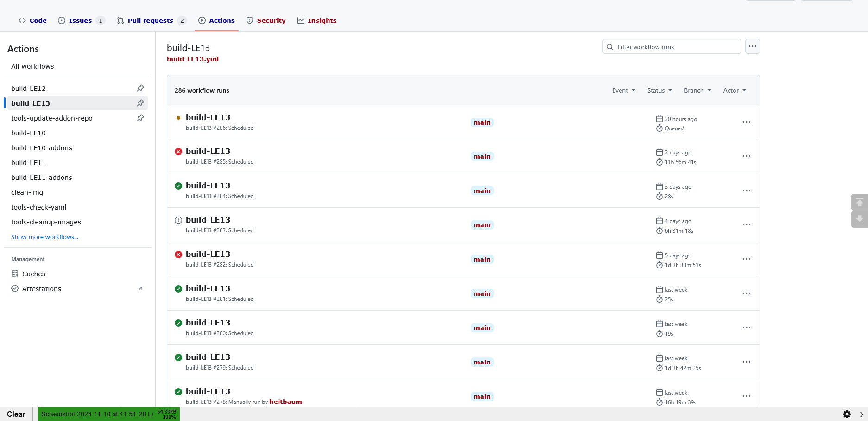Image resolution: width=868 pixels, height=421 pixels.
Task: Open kebab menu next to filter box
Action: coord(752,46)
